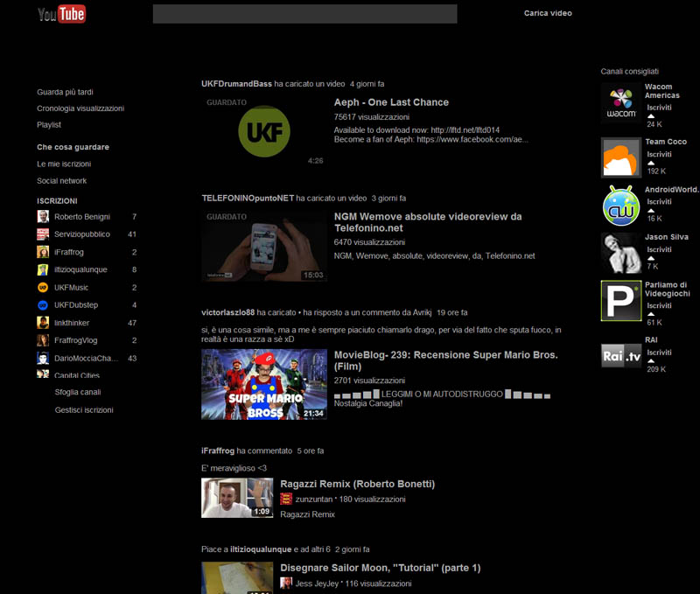Subscribe to Jason Silva via Iscriviti
Screen dimensions: 700x594
pyautogui.click(x=659, y=249)
